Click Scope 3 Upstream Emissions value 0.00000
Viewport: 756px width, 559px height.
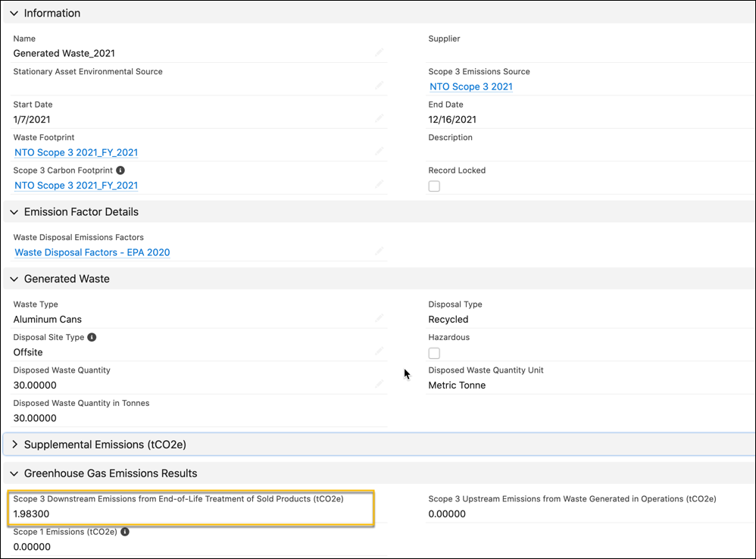pyautogui.click(x=447, y=514)
